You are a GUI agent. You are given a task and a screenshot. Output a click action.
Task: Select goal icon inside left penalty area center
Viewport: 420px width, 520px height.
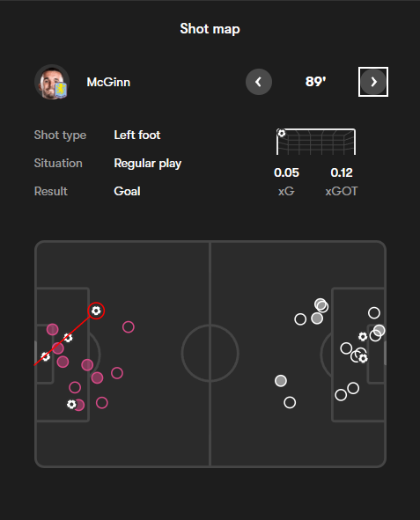pyautogui.click(x=68, y=338)
